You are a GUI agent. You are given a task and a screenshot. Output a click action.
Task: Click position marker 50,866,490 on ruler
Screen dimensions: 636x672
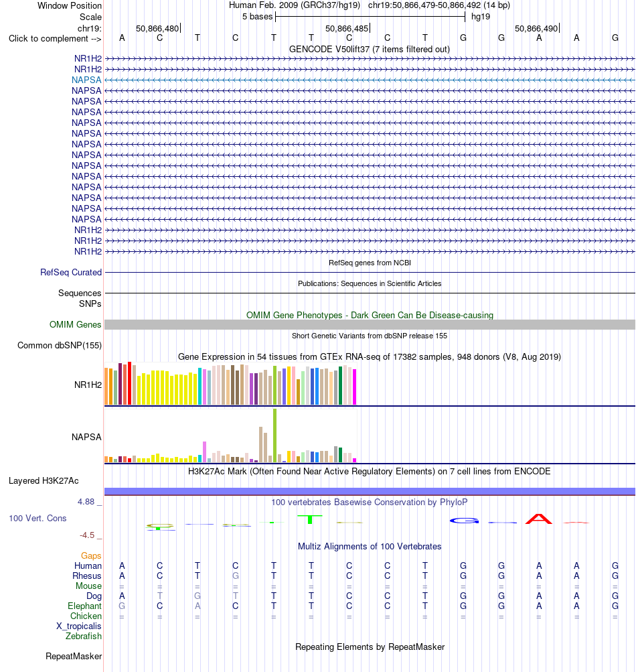tap(536, 29)
